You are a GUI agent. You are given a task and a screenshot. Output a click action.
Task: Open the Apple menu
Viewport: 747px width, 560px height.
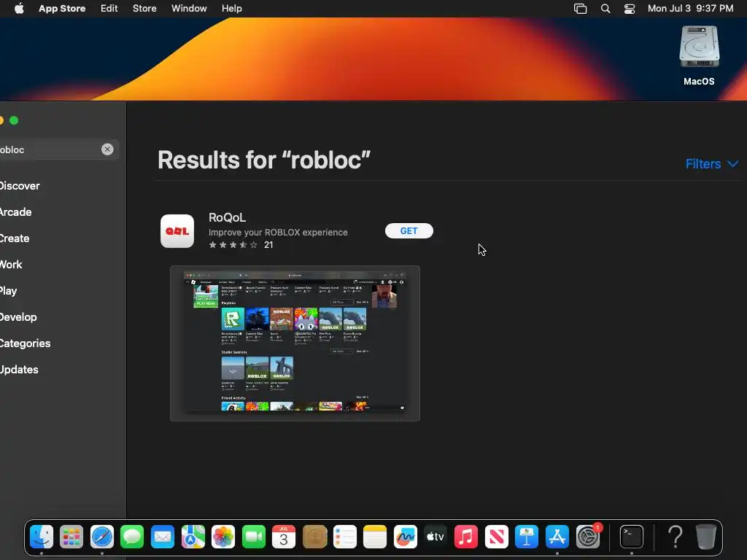coord(19,9)
